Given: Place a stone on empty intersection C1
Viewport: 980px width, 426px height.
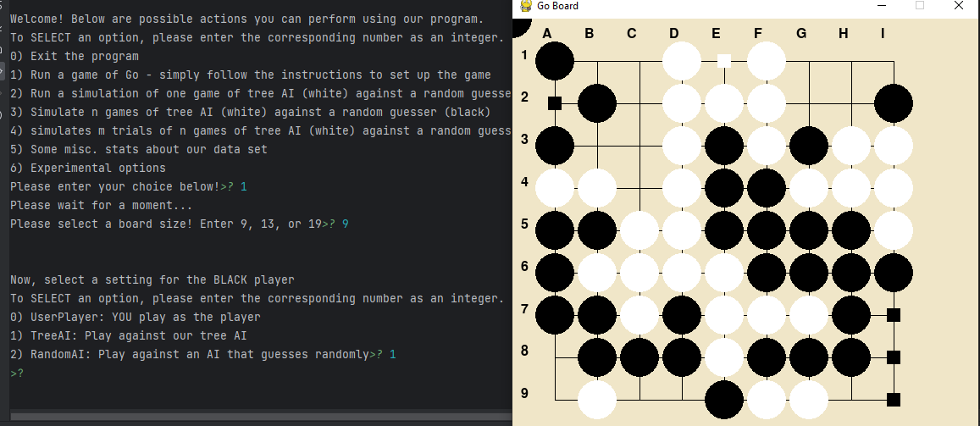Looking at the screenshot, I should [x=639, y=61].
